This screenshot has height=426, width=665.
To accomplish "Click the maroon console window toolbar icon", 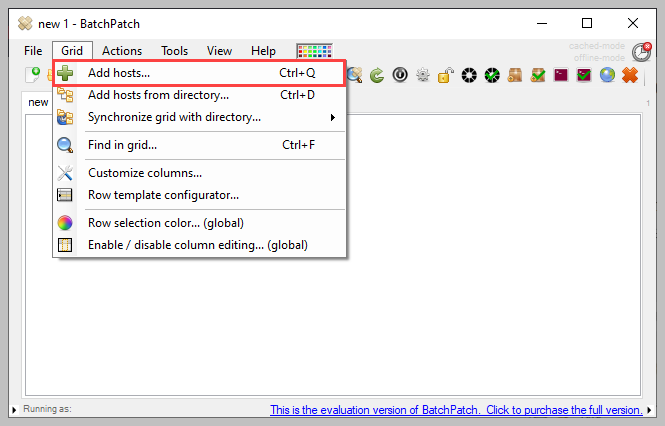I will (561, 75).
